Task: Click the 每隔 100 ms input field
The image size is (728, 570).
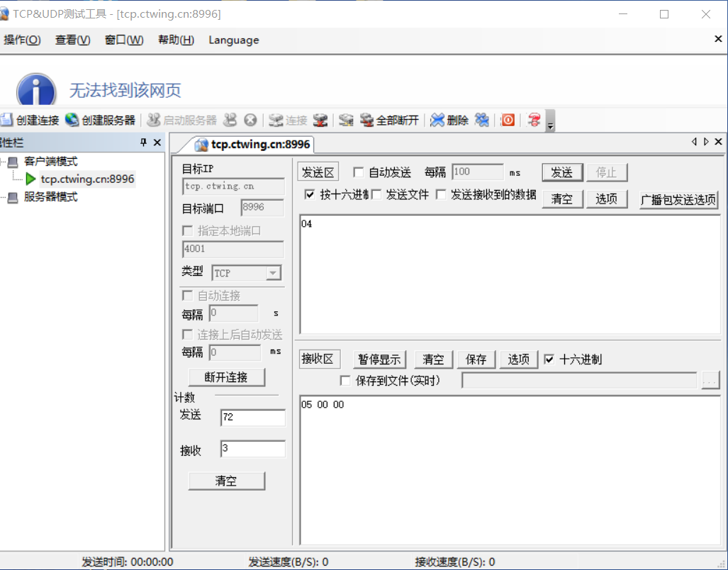Action: (476, 172)
